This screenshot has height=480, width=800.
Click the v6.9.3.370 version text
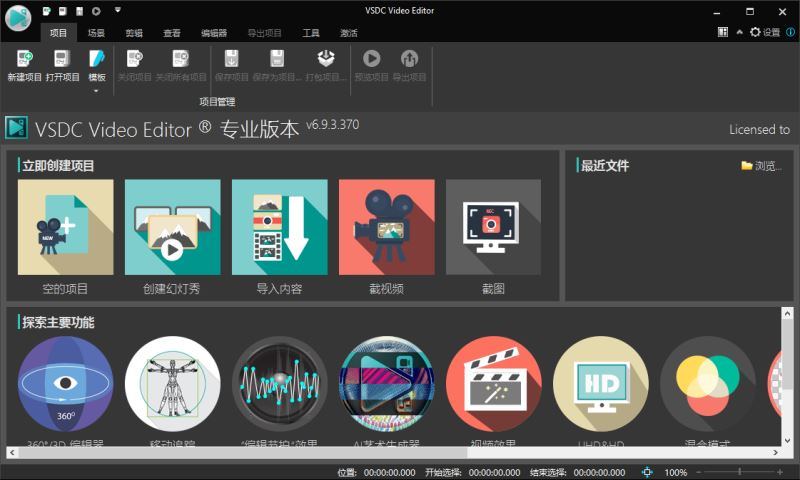pos(332,124)
